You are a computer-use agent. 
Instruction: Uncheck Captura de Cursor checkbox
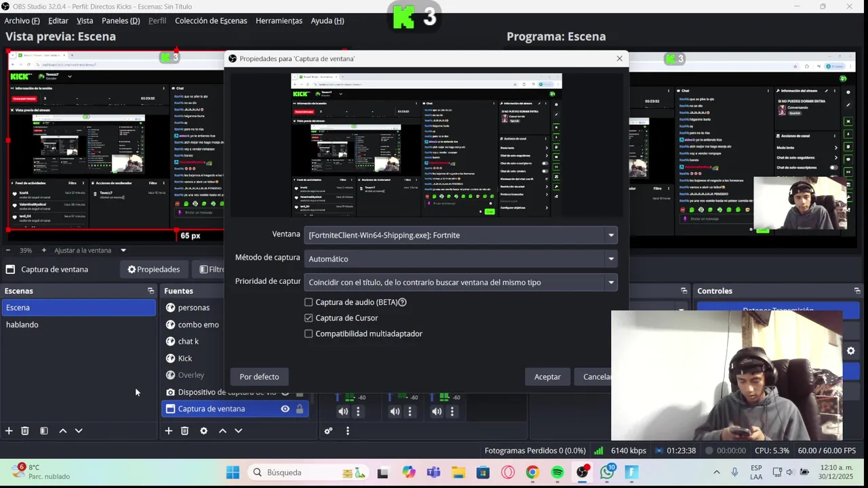(309, 318)
